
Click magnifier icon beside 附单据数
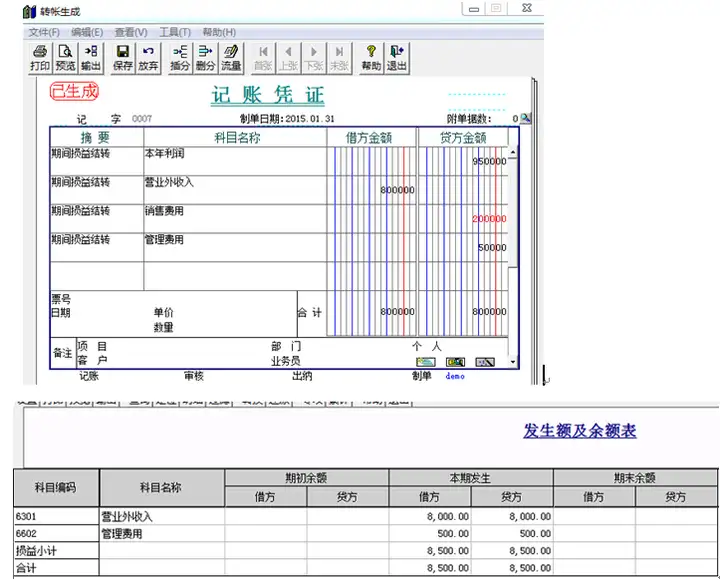click(526, 118)
